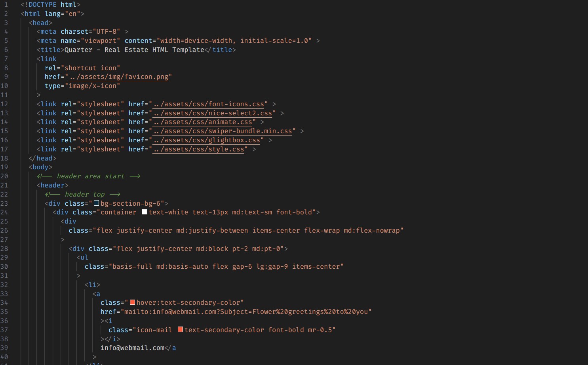
Task: Click the color swatch before bg-section-bg-6
Action: tap(96, 203)
